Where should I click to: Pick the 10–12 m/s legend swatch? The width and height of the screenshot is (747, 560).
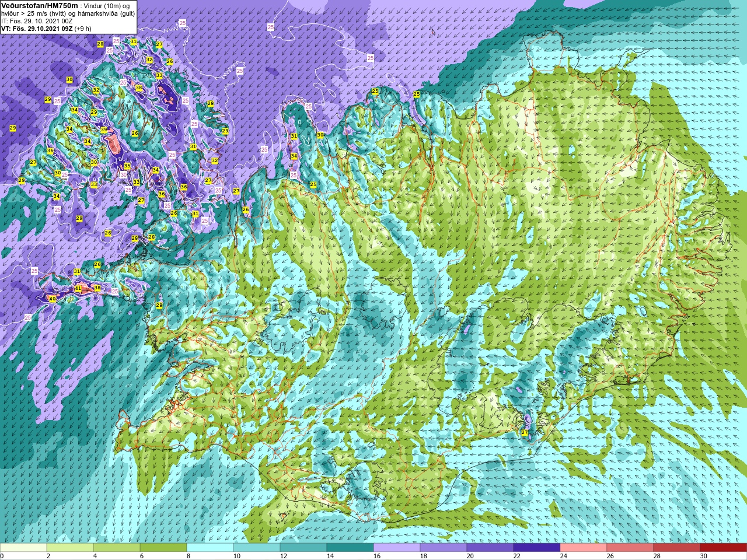[x=257, y=548]
